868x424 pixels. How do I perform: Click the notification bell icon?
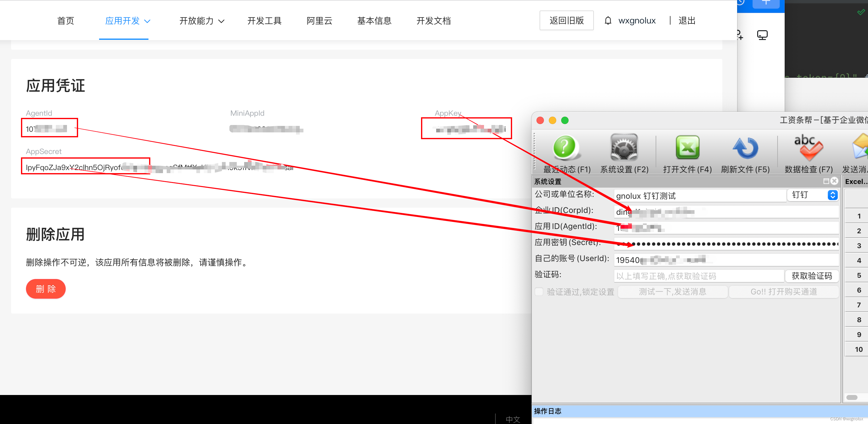607,21
